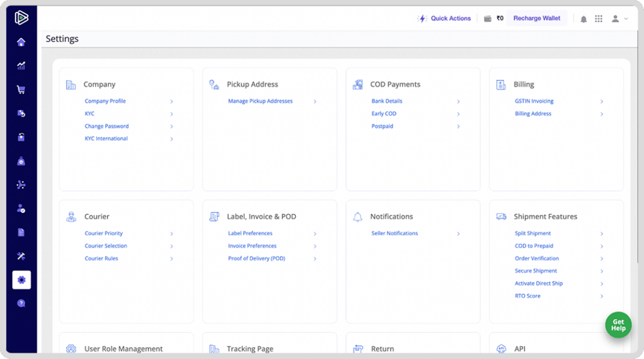
Task: Click chevron next to Seller Notifications
Action: pos(458,234)
